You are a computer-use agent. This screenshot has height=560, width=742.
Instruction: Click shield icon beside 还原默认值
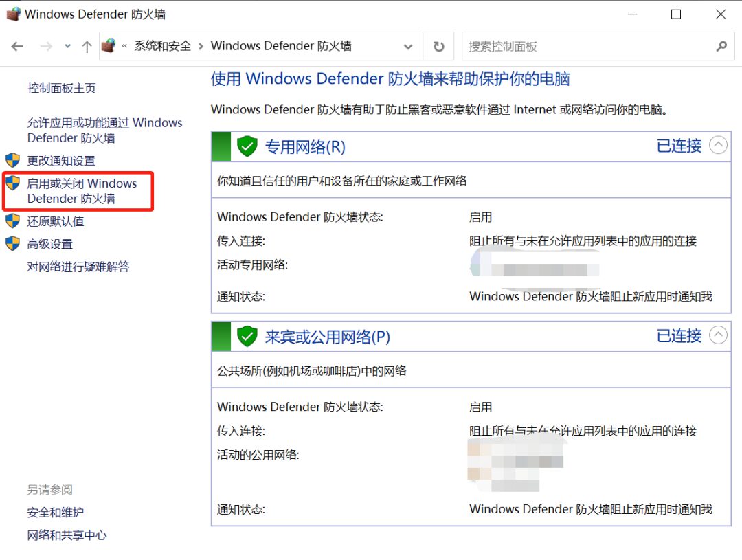pyautogui.click(x=13, y=221)
